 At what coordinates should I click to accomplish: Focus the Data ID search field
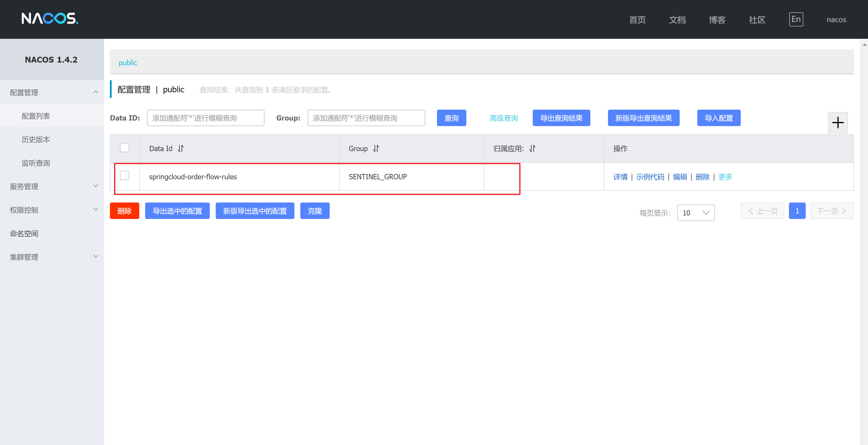(205, 118)
